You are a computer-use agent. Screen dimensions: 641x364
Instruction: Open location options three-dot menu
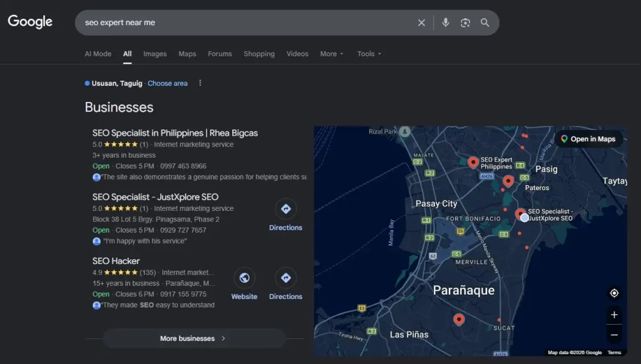pyautogui.click(x=200, y=83)
